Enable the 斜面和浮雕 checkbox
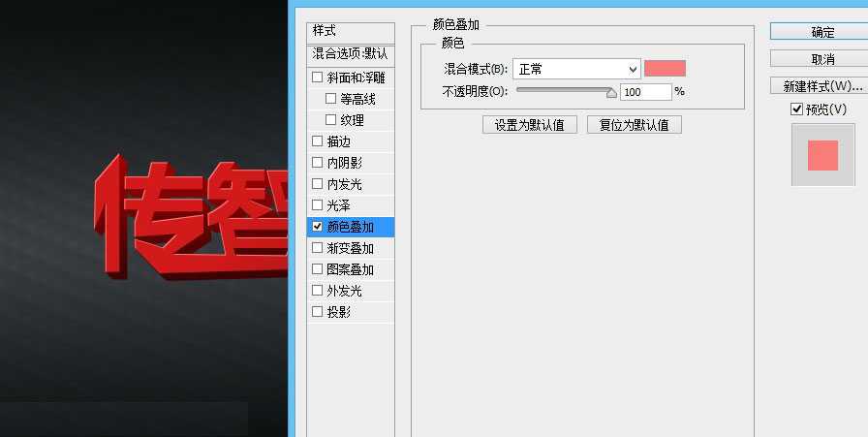868x437 pixels. pyautogui.click(x=317, y=78)
